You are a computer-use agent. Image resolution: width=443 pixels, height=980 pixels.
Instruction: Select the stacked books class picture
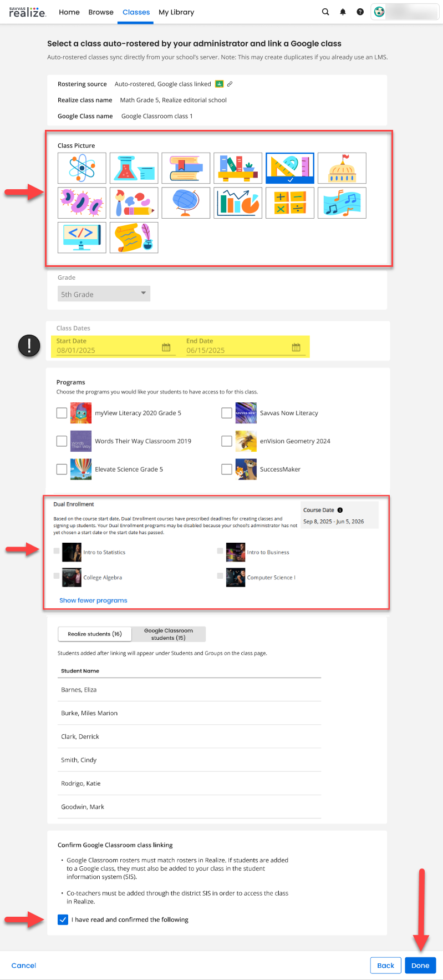[186, 168]
